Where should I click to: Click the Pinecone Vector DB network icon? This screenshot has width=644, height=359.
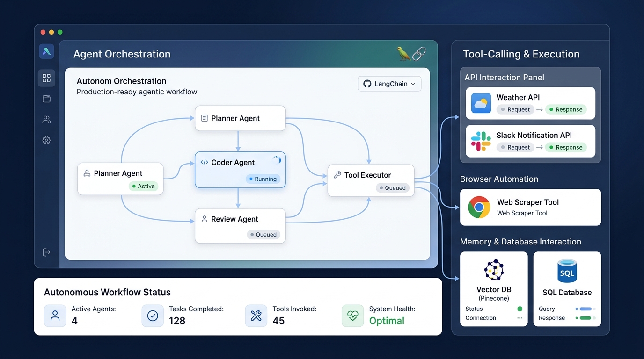tap(494, 270)
